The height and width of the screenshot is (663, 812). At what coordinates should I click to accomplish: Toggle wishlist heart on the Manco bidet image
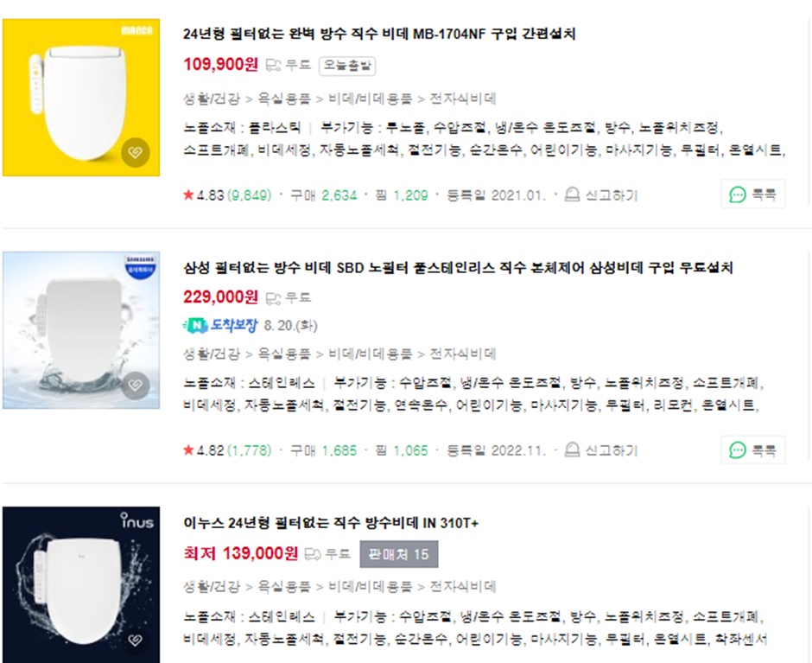pyautogui.click(x=135, y=152)
